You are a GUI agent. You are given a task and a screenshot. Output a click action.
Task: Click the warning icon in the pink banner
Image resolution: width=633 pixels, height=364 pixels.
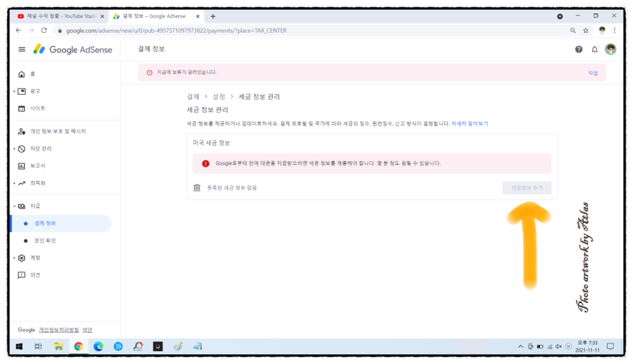pyautogui.click(x=149, y=73)
